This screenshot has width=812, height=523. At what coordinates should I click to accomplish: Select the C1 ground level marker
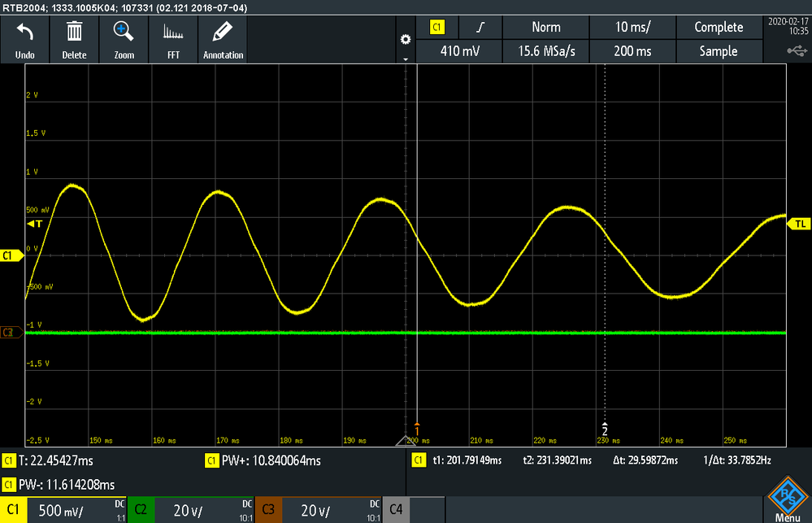(11, 255)
